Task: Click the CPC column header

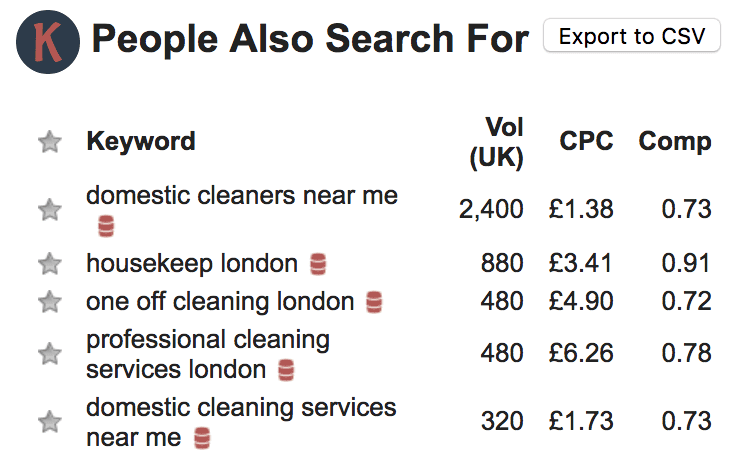Action: click(x=586, y=142)
